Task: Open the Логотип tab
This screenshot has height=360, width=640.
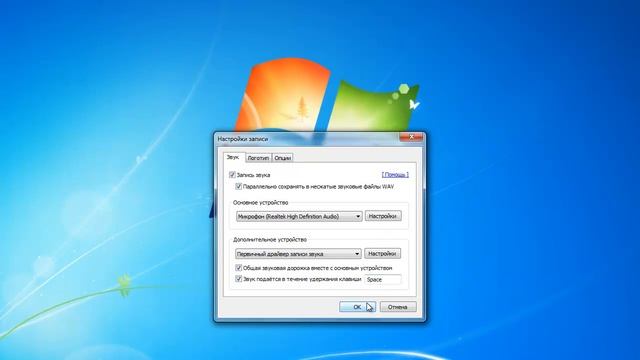Action: [258, 158]
